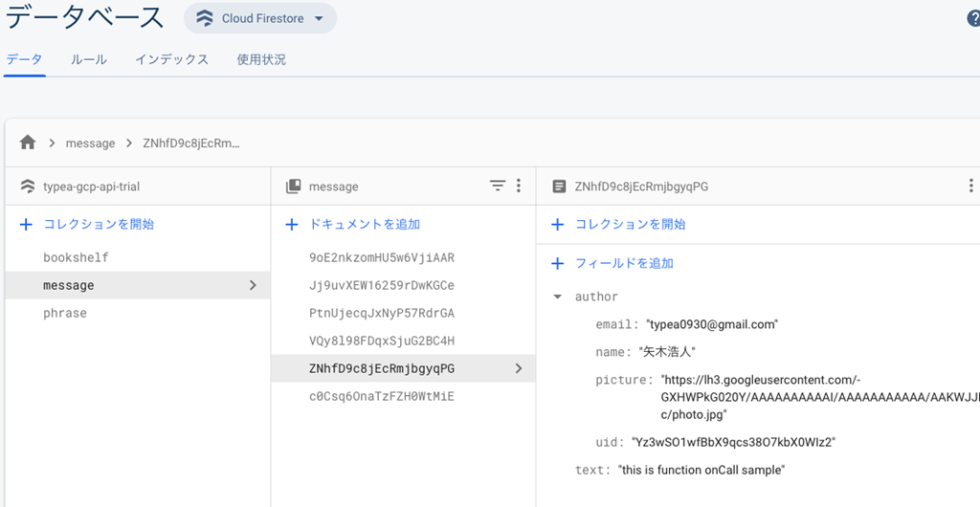Select the 使用状況 tab
The height and width of the screenshot is (507, 980).
[261, 59]
